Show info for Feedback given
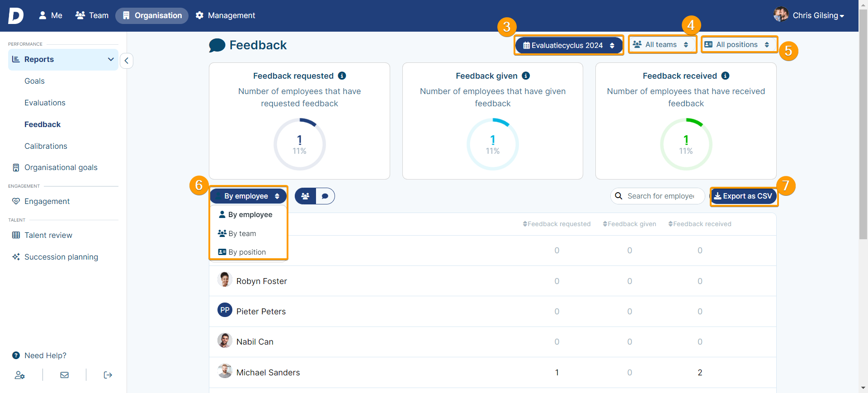 [x=526, y=76]
